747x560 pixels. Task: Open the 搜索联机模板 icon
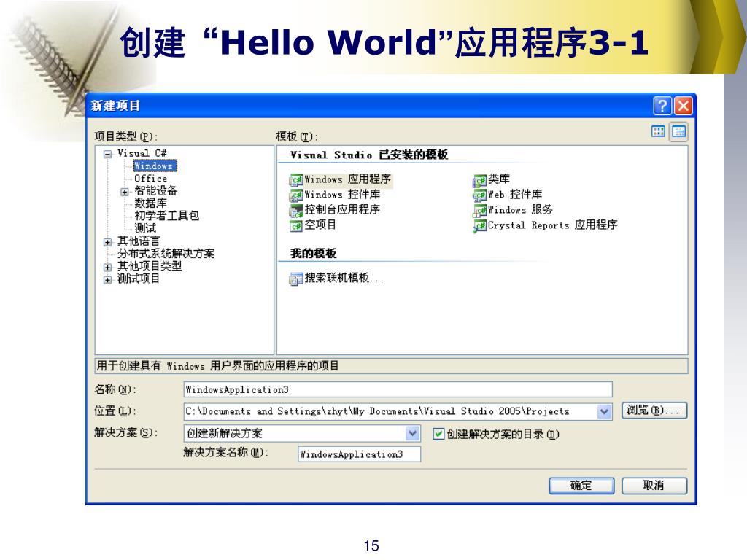pos(296,279)
